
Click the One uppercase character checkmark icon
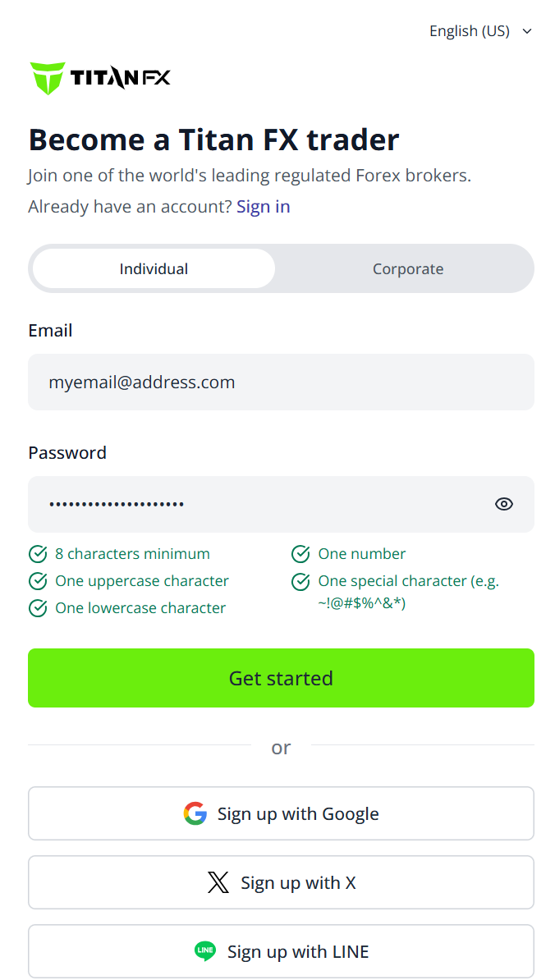(x=38, y=581)
